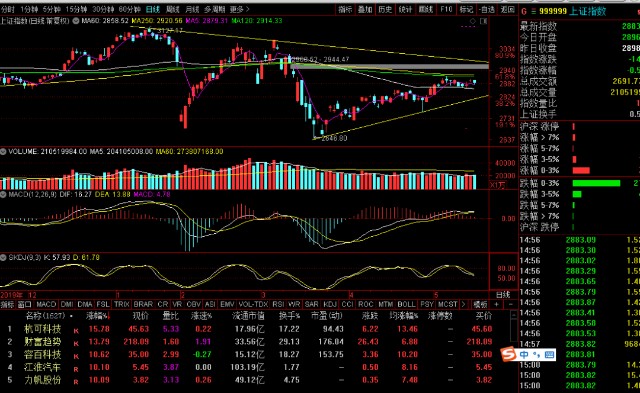This screenshot has height=393, width=640.
Task: Click the K marker beside 杭可科技
Action: (x=76, y=331)
